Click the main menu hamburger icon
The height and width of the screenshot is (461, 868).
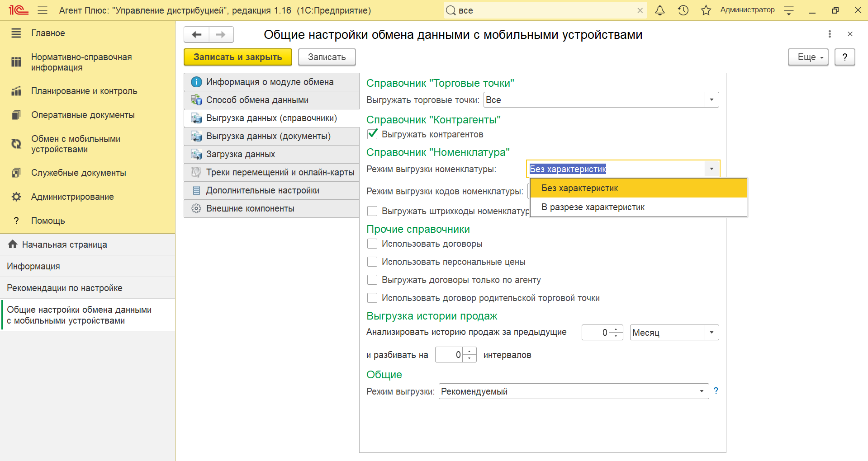43,10
